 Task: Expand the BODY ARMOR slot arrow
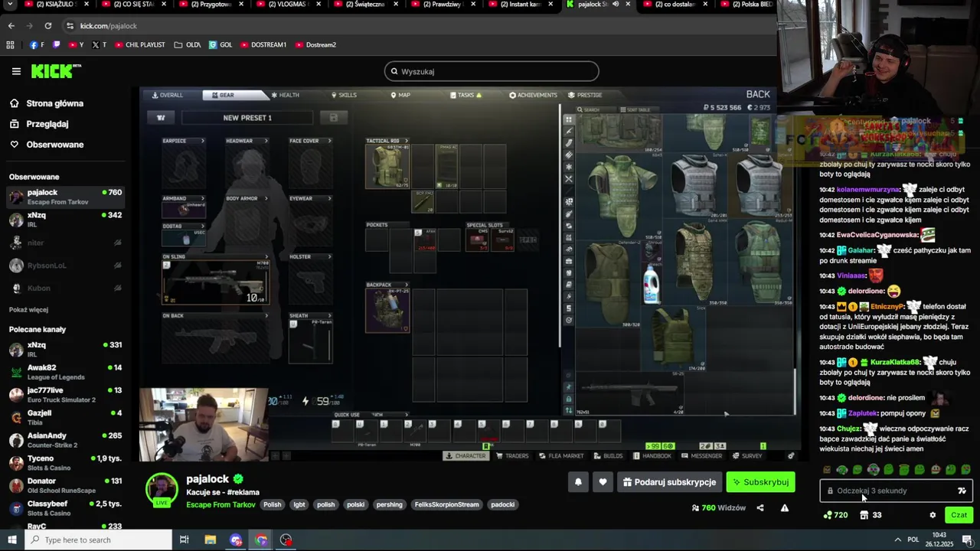[266, 199]
